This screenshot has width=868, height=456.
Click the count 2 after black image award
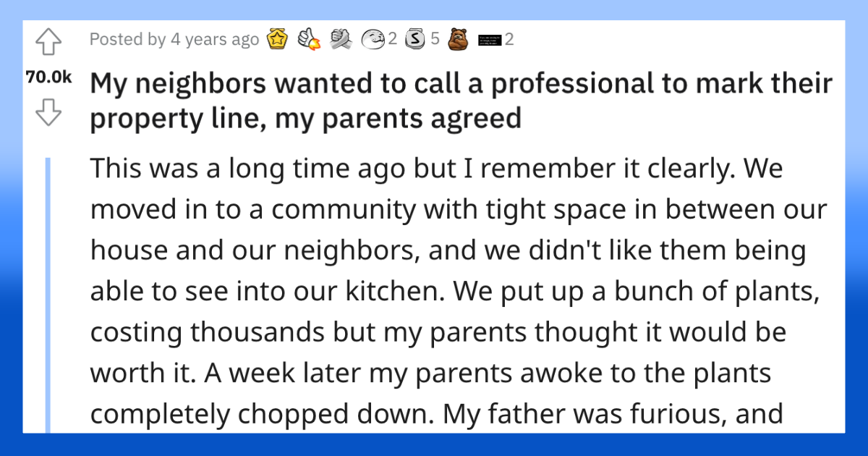point(509,39)
